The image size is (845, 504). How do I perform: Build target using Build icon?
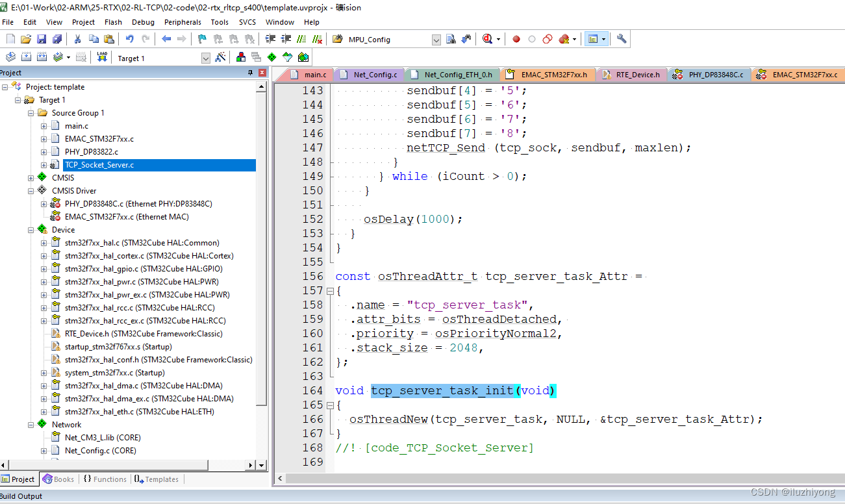pyautogui.click(x=26, y=57)
